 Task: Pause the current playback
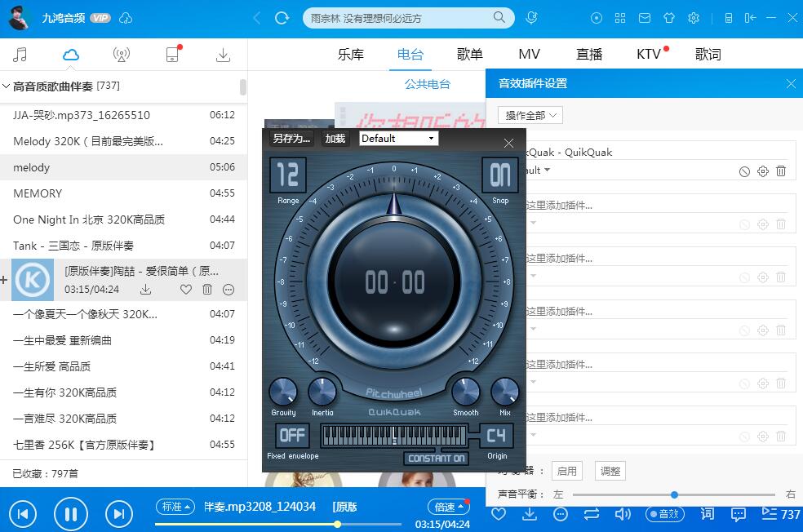coord(71,513)
